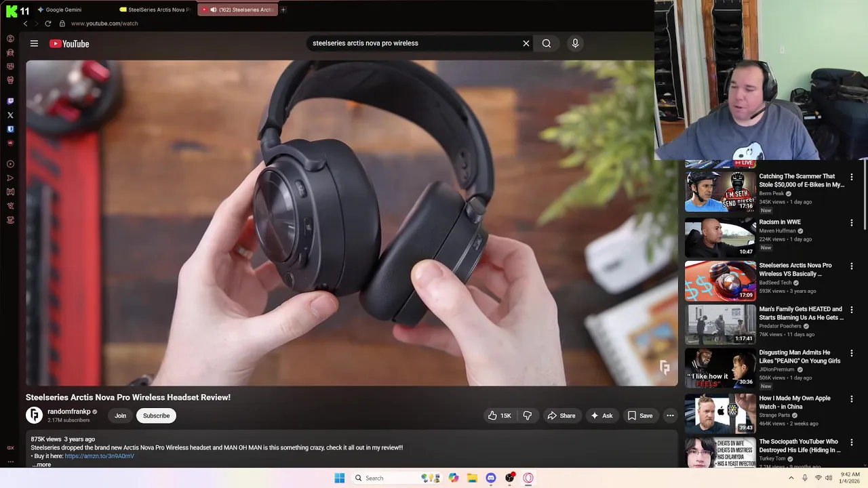The image size is (868, 488).
Task: Open How I Made My Own Apple Watch thumbnail
Action: (x=720, y=413)
